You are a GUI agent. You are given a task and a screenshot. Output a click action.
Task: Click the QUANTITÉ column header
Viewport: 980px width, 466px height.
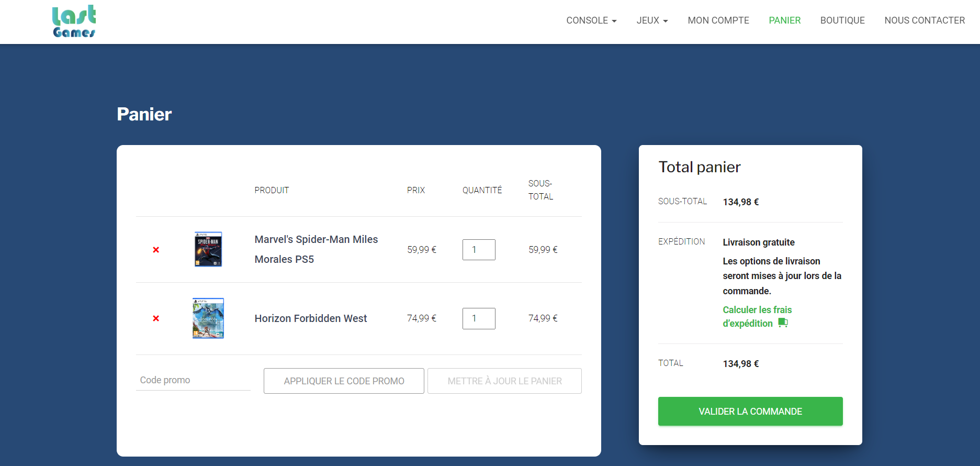[x=482, y=190]
